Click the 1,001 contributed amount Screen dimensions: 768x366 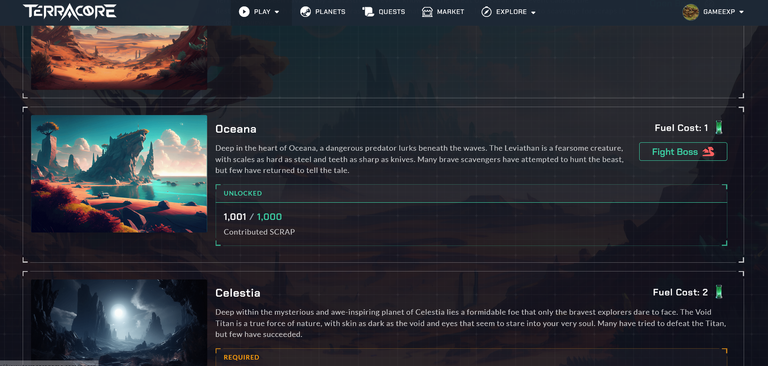(235, 217)
